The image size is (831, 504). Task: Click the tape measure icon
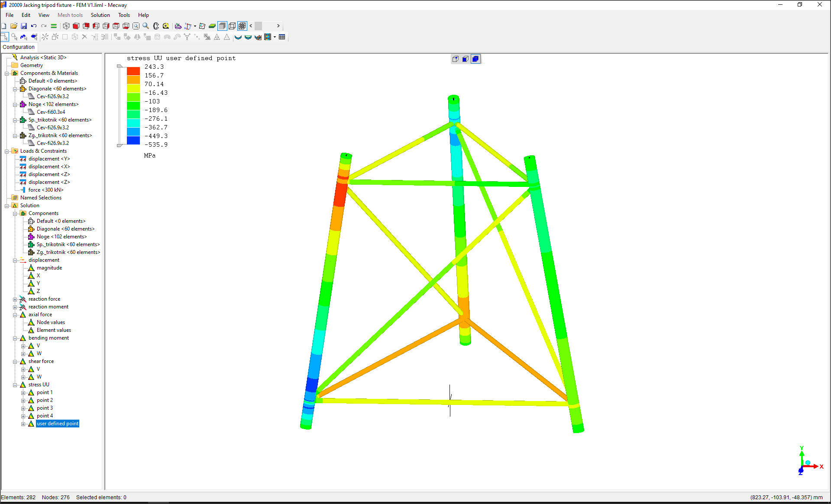pos(166,26)
